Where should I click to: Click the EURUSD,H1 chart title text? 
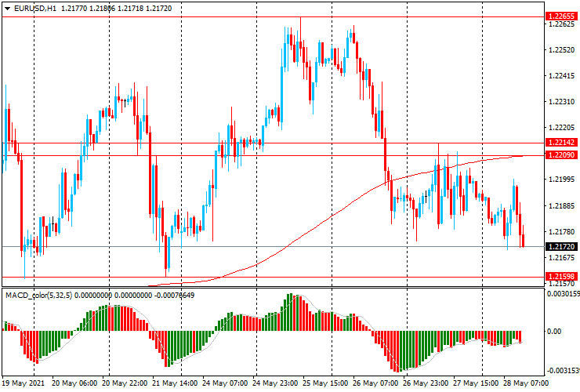pyautogui.click(x=35, y=8)
